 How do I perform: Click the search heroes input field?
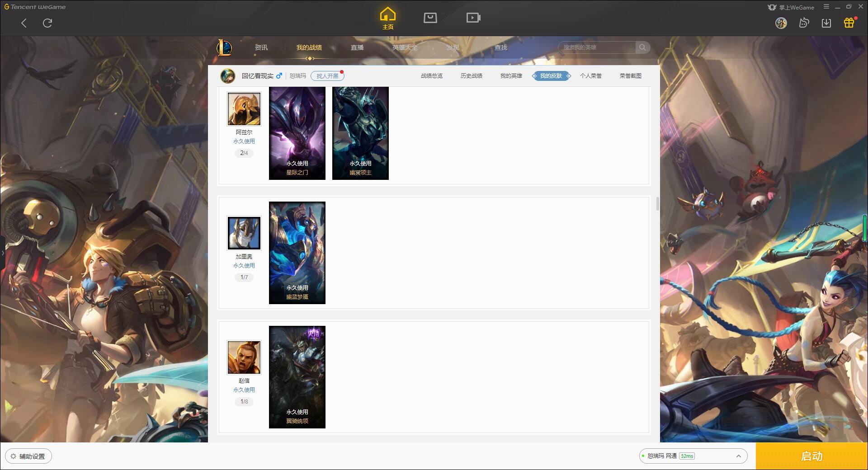pos(598,47)
